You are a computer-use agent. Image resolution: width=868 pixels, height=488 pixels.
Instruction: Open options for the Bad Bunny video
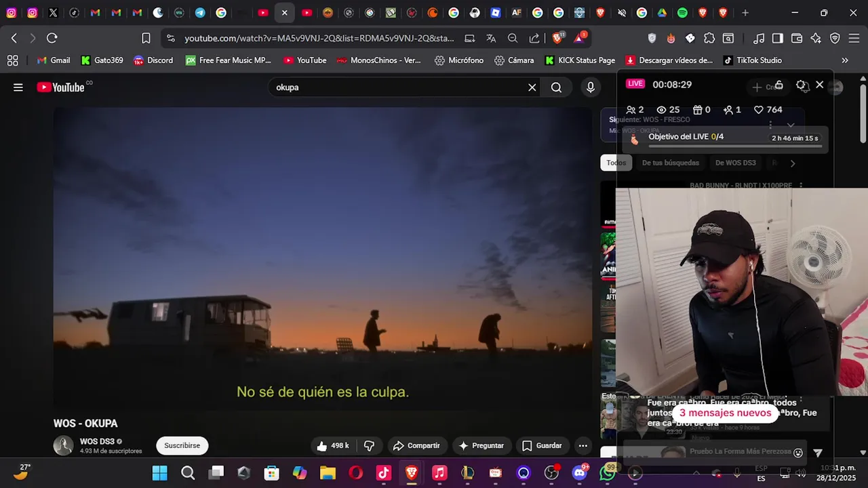point(801,186)
